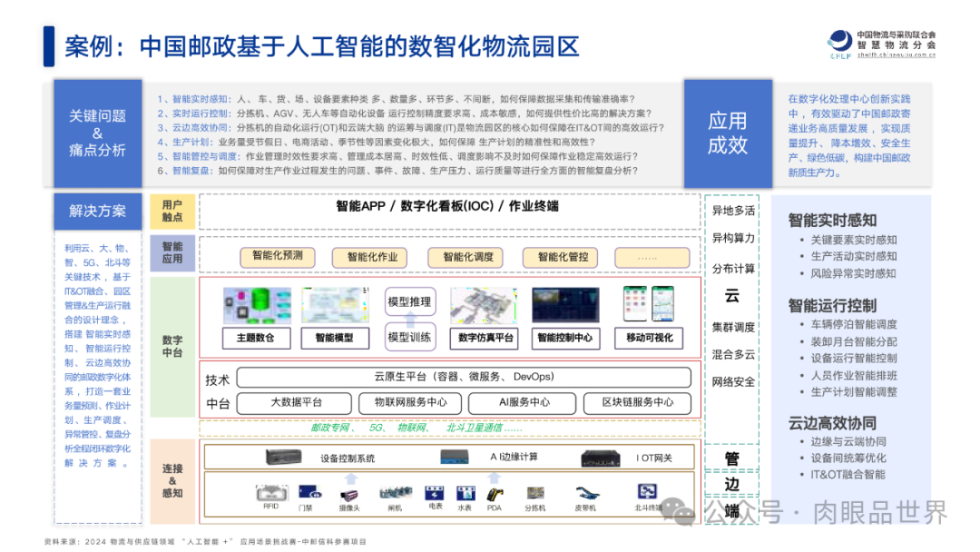
Task: Select the 摄像头 camera icon
Action: pyautogui.click(x=349, y=495)
